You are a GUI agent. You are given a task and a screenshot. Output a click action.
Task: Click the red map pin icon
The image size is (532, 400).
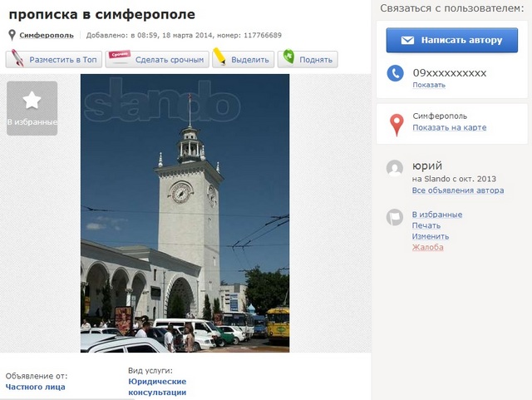click(x=397, y=125)
